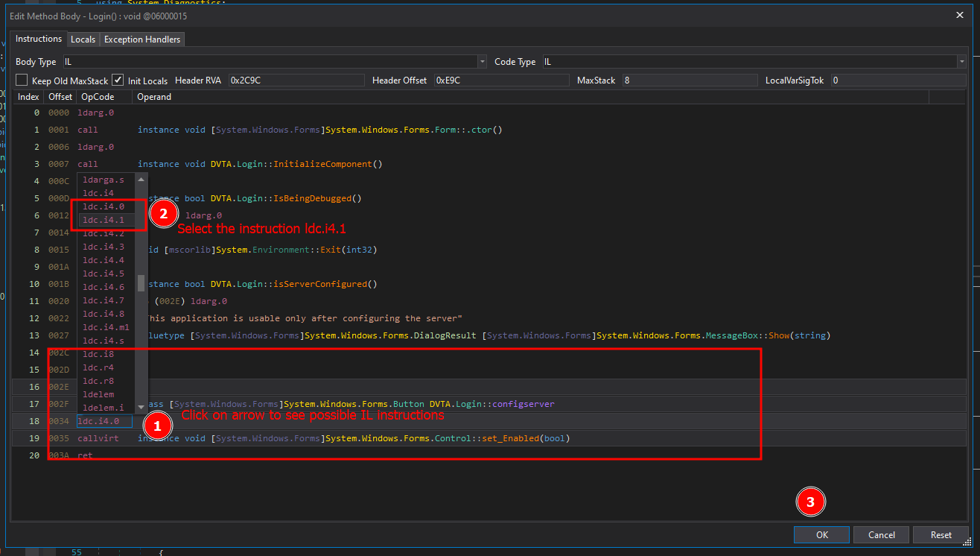This screenshot has height=556, width=980.
Task: Edit the MaxStack value field
Action: pos(690,80)
